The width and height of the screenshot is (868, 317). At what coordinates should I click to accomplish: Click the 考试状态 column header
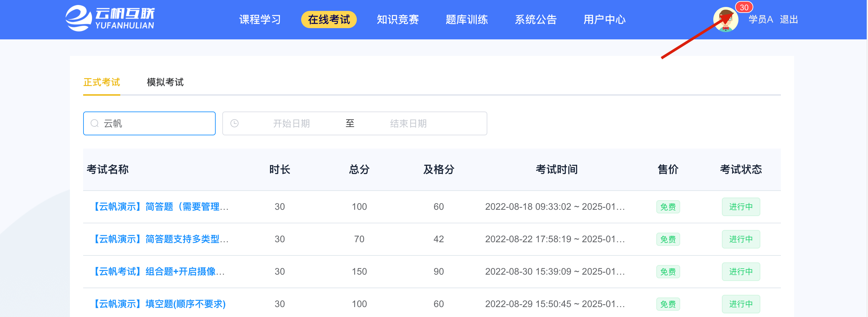[741, 169]
